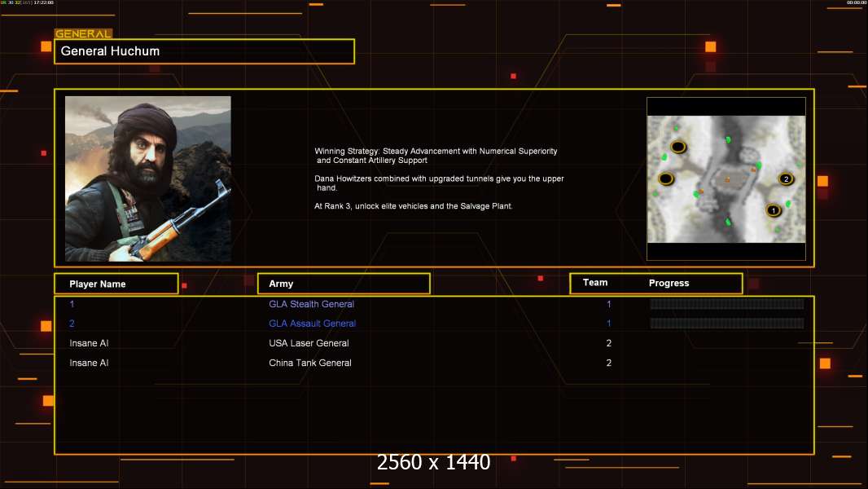Click the Progress column header

pos(669,283)
